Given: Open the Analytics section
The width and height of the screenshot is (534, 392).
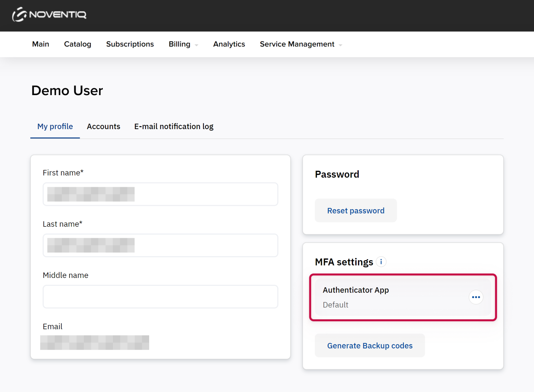Looking at the screenshot, I should 229,44.
